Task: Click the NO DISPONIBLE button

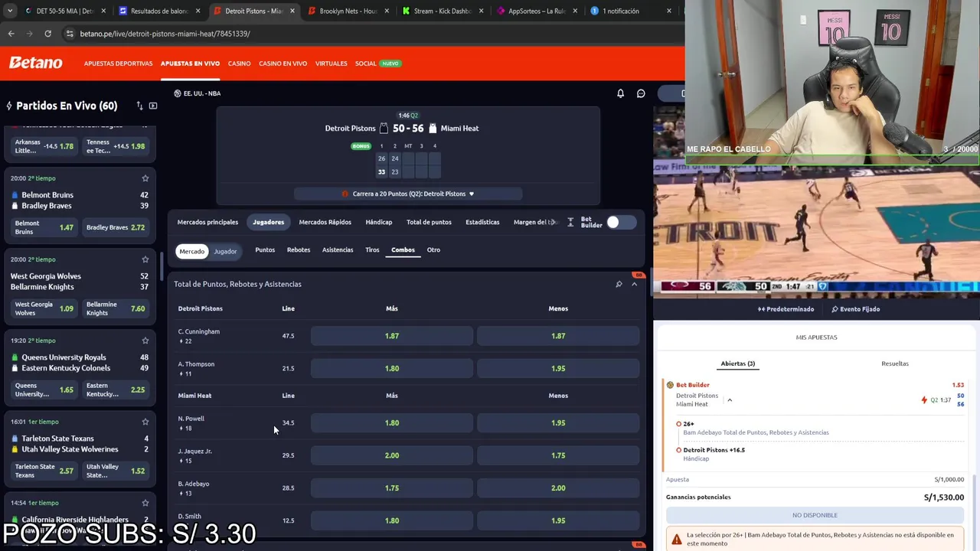Action: 815,515
